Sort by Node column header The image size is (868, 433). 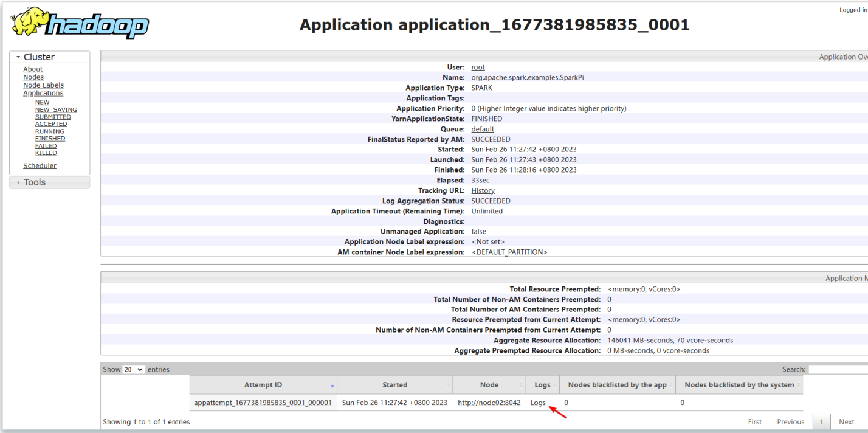click(489, 385)
